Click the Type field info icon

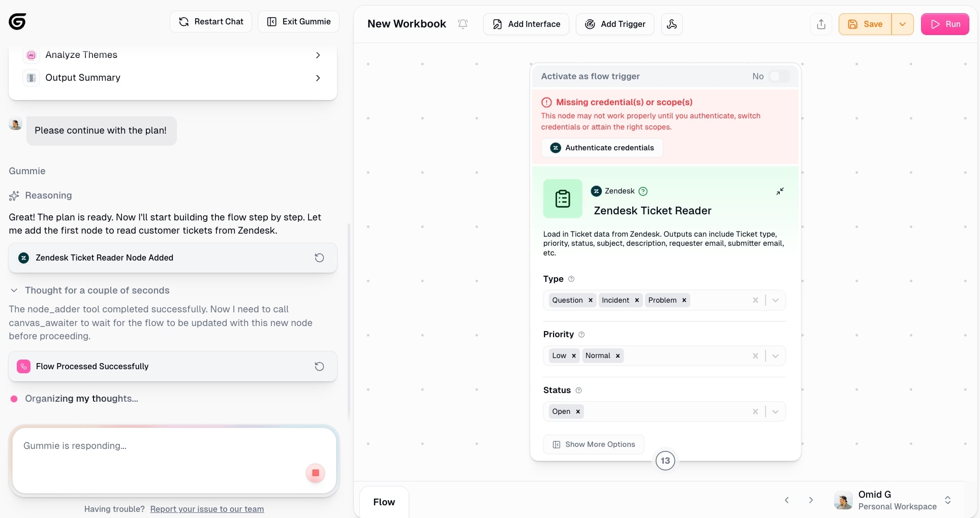coord(571,279)
